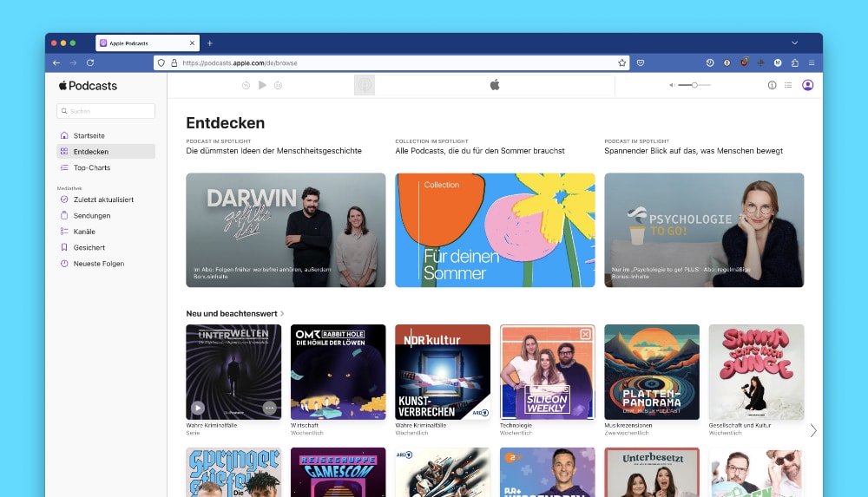868x497 pixels.
Task: Click the skip back button in player
Action: (x=247, y=85)
